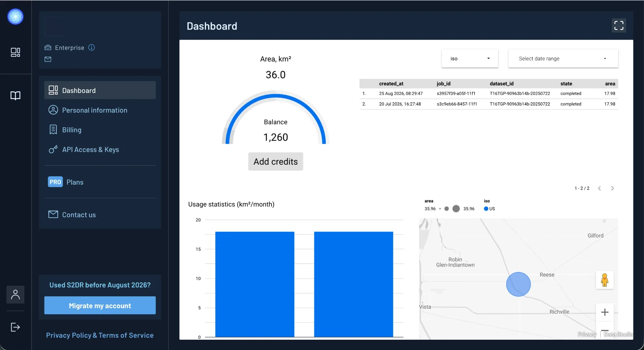Click the right usage statistics bar

coord(354,284)
